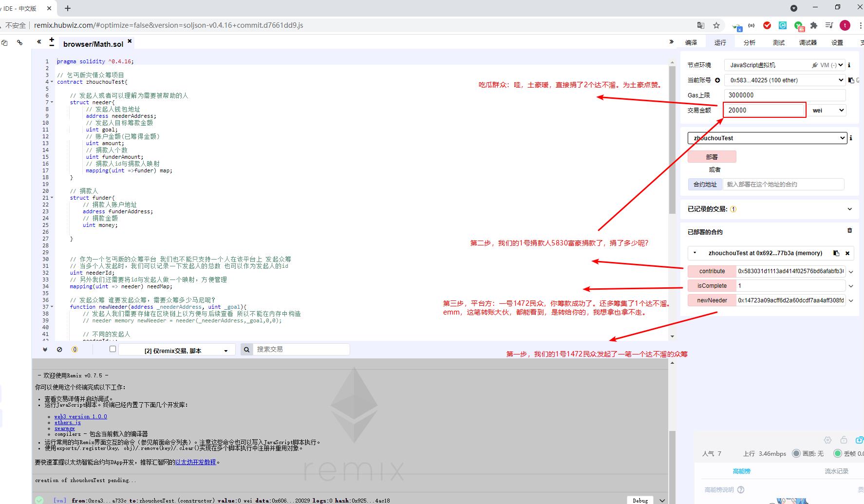This screenshot has height=504, width=864.
Task: Open the Extensions puzzle-piece menu
Action: point(814,25)
